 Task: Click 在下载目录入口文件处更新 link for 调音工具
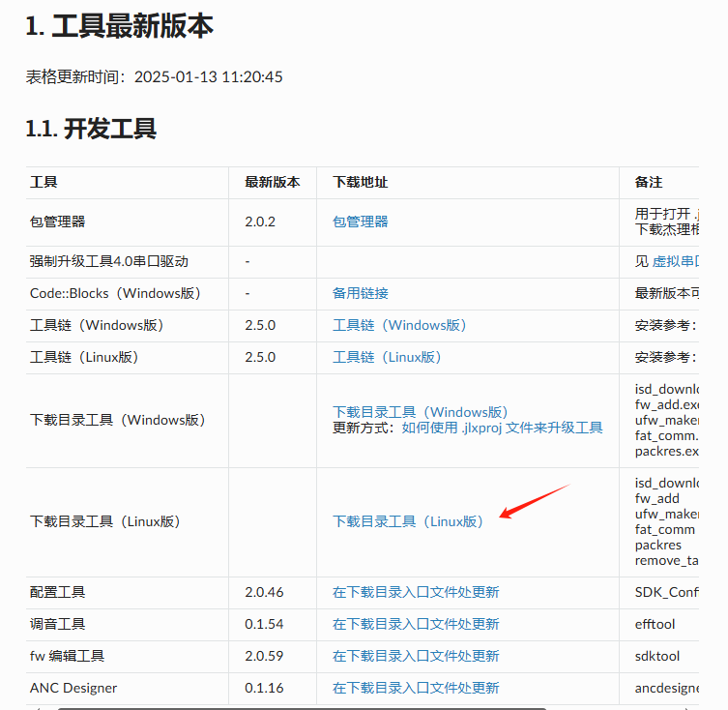pos(416,624)
